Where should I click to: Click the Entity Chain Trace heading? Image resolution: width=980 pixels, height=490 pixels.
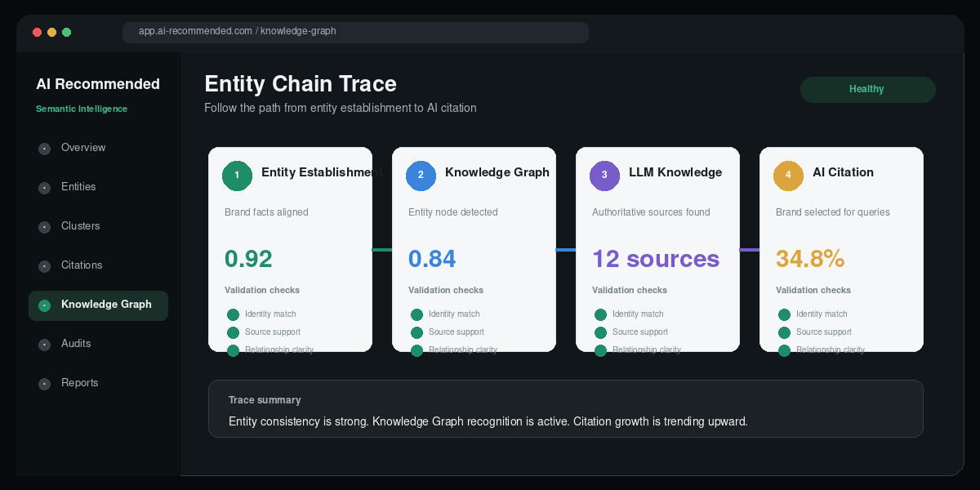301,84
